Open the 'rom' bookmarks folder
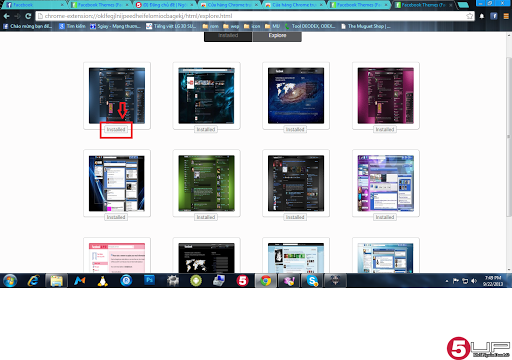 [x=211, y=26]
